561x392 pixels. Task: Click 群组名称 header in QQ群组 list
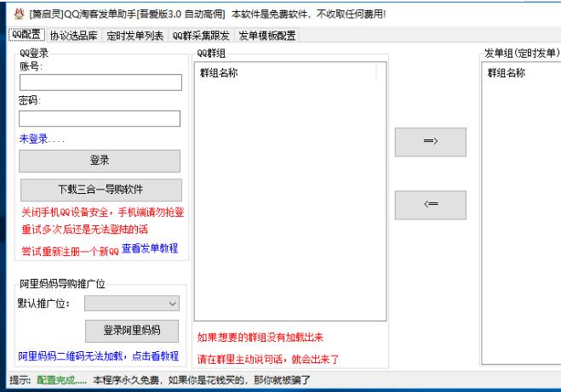[x=219, y=73]
